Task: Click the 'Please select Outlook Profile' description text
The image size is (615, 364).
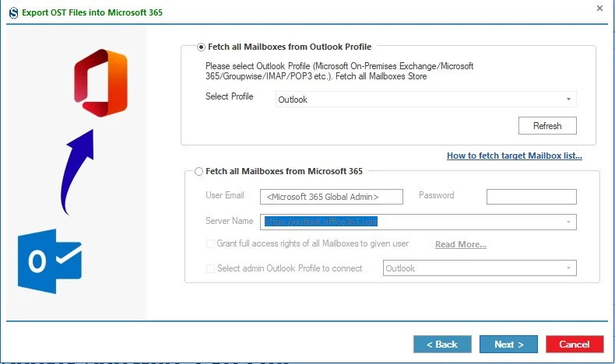Action: tap(339, 72)
